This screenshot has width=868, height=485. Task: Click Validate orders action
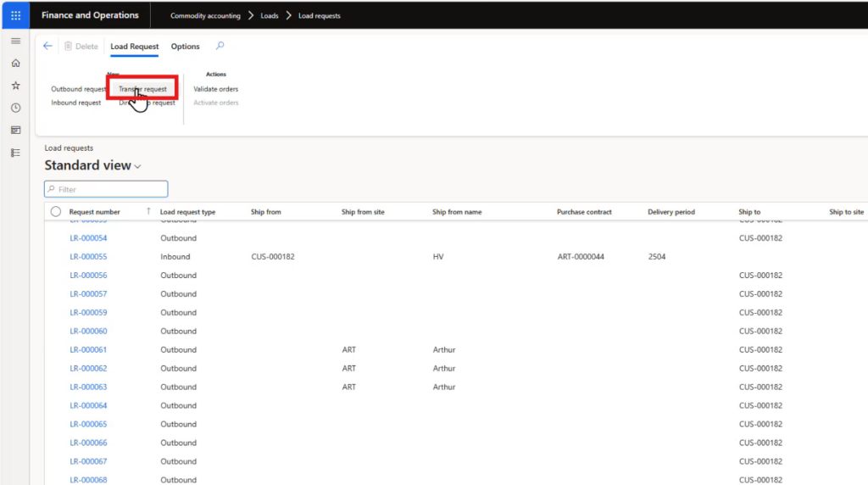pyautogui.click(x=216, y=88)
